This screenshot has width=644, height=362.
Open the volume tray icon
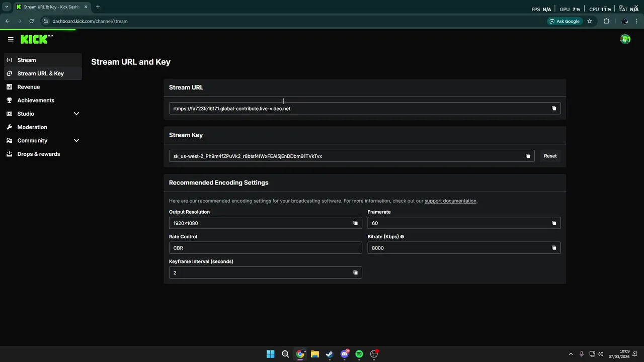click(x=600, y=354)
